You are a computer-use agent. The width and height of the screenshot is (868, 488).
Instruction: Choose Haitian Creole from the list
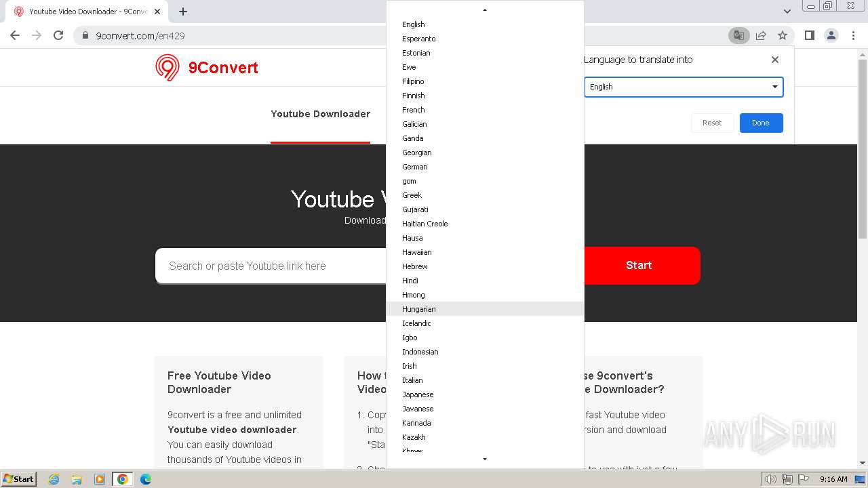pyautogui.click(x=485, y=224)
